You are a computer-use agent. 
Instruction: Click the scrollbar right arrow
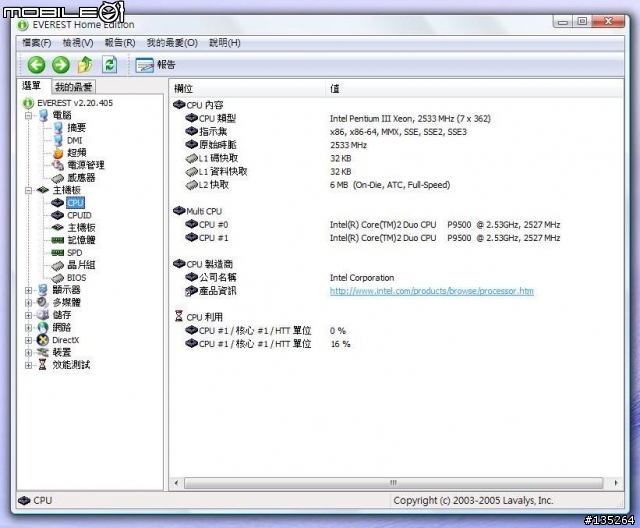616,483
